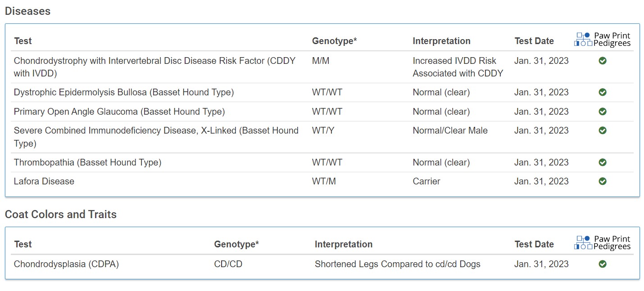
Task: Click the Test Date header in Diseases table
Action: (534, 41)
